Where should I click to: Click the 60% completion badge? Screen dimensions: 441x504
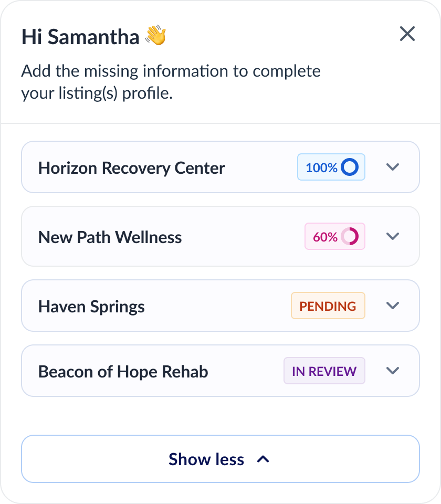coord(335,236)
